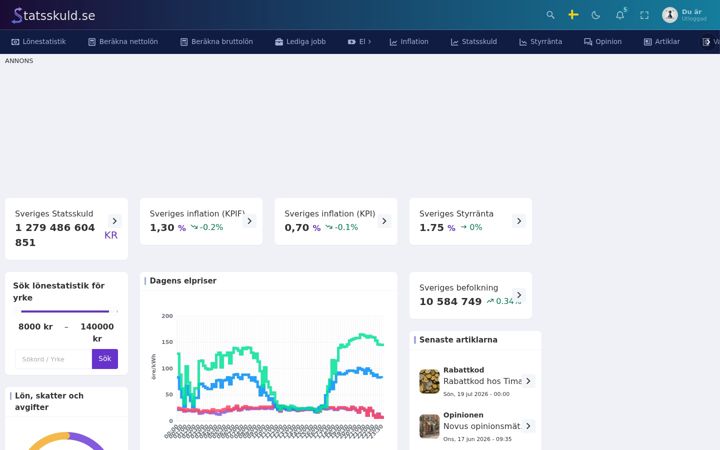The height and width of the screenshot is (450, 720).
Task: Click the Beräkna nettolön calculator icon
Action: click(x=92, y=42)
